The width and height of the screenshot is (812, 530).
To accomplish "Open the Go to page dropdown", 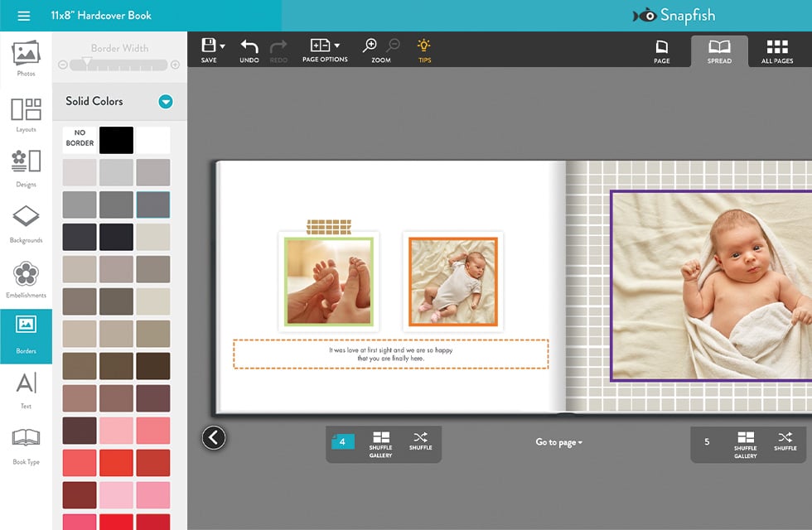I will tap(557, 441).
